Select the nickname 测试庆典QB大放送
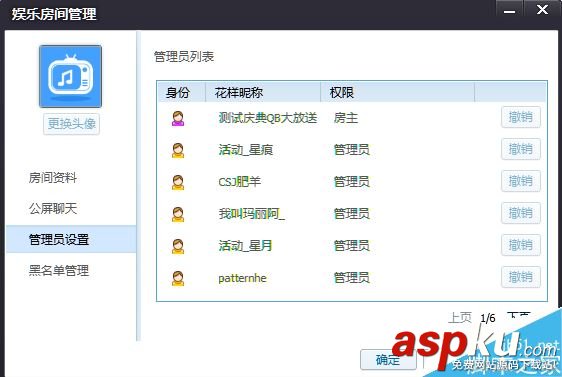 (x=268, y=118)
